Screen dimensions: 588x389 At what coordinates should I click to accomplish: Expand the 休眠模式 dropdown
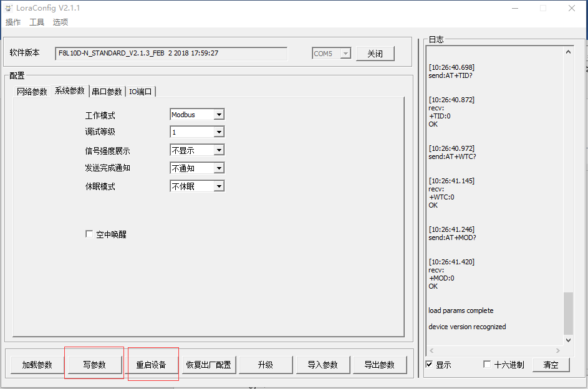coord(219,186)
